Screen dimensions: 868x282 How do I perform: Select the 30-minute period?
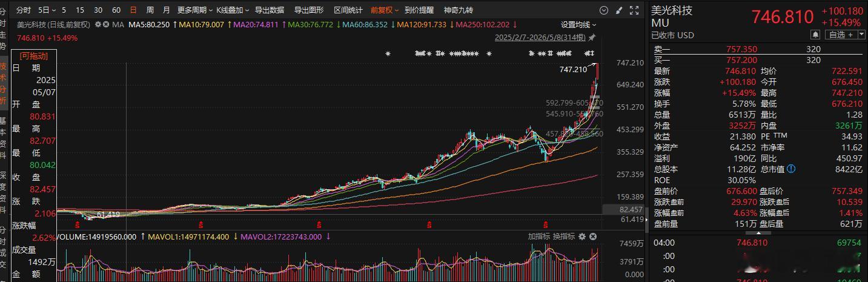pyautogui.click(x=98, y=10)
